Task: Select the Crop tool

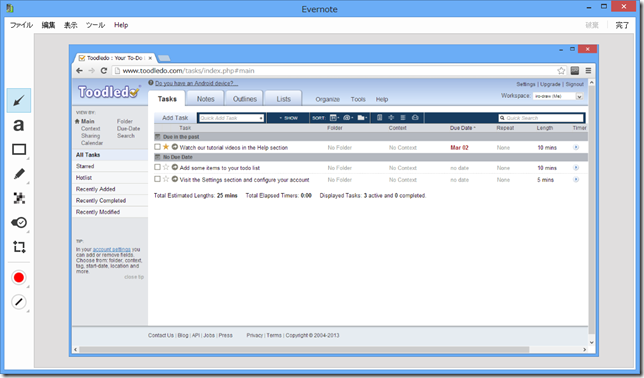Action: point(19,247)
